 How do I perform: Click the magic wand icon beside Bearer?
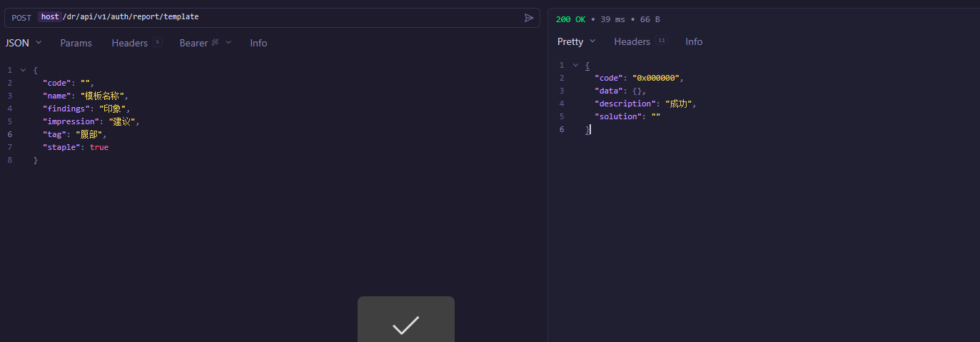coord(215,43)
